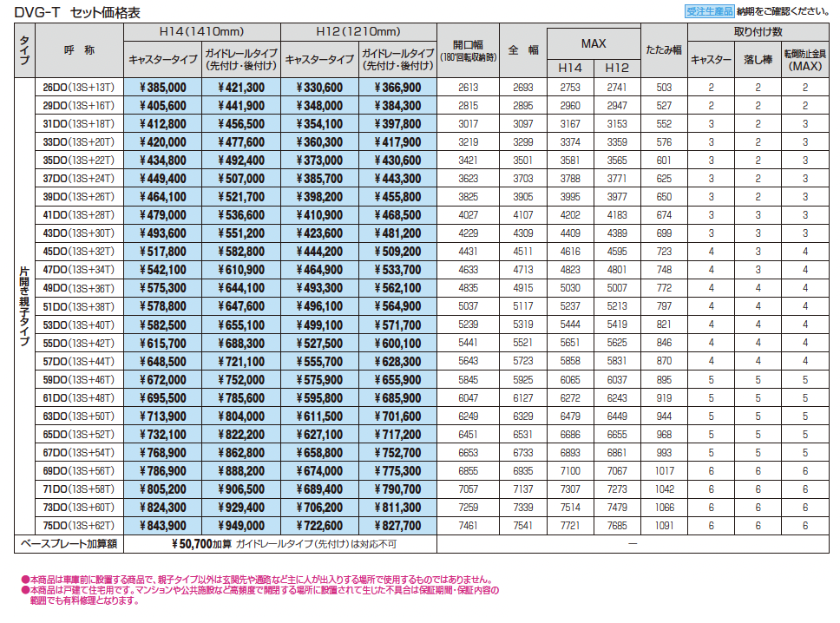This screenshot has height=623, width=840.
Task: Select row label 71DO(13S+58T)
Action: pyautogui.click(x=79, y=489)
